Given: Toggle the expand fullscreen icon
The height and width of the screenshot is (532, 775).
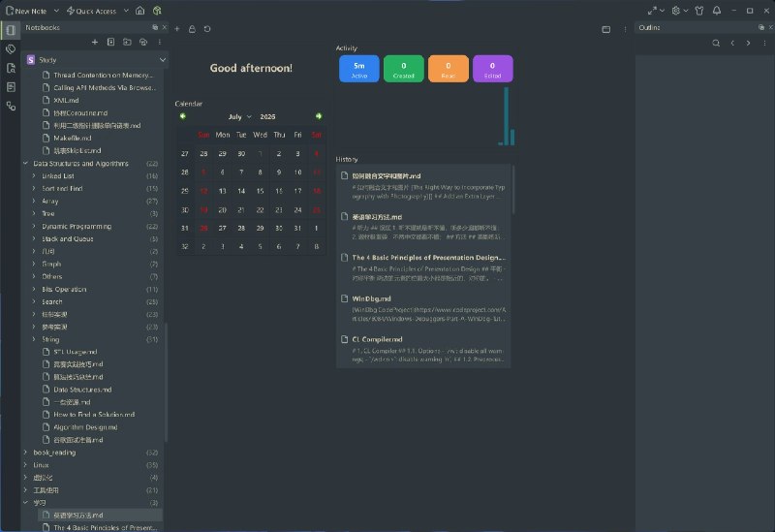Looking at the screenshot, I should [652, 11].
